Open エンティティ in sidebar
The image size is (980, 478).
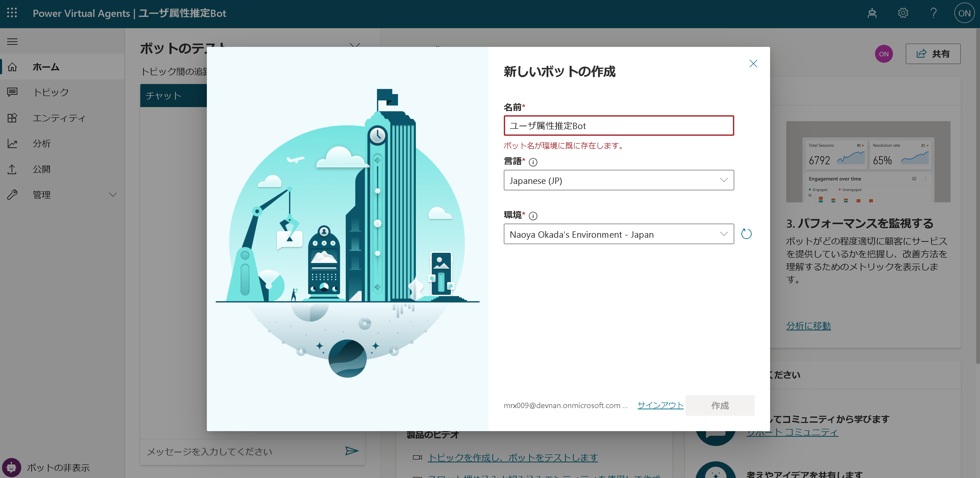(59, 118)
